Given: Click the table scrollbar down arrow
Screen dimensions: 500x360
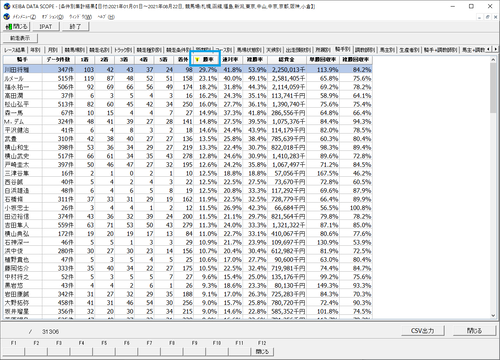Looking at the screenshot, I should pos(493,316).
